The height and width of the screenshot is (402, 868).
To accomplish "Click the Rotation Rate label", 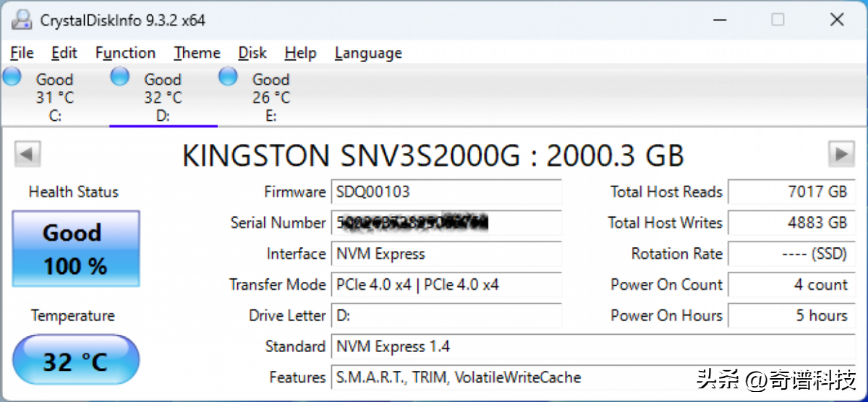I will click(677, 254).
